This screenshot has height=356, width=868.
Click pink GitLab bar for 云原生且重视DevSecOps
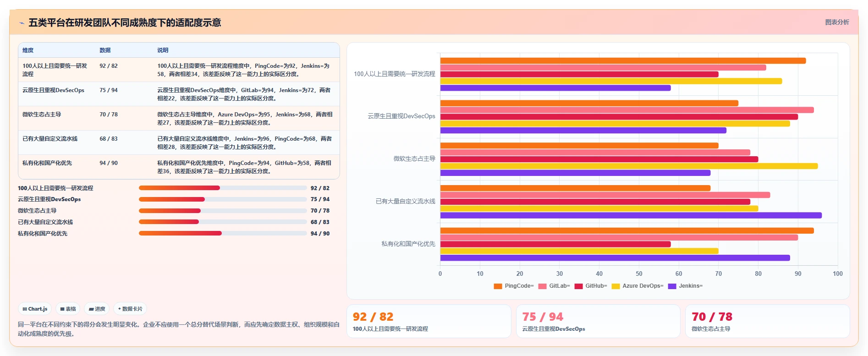[627, 110]
